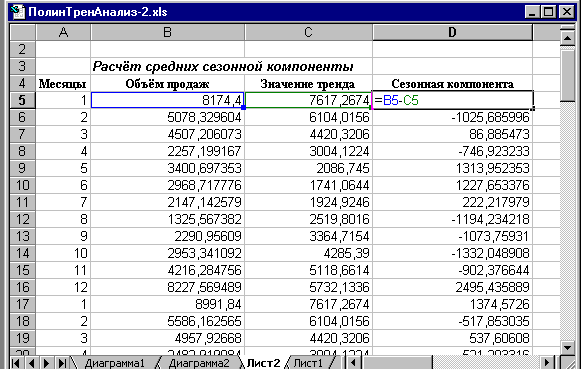Image resolution: width=581 pixels, height=369 pixels.
Task: Go to first sheet tab navigation arrow
Action: (16, 363)
